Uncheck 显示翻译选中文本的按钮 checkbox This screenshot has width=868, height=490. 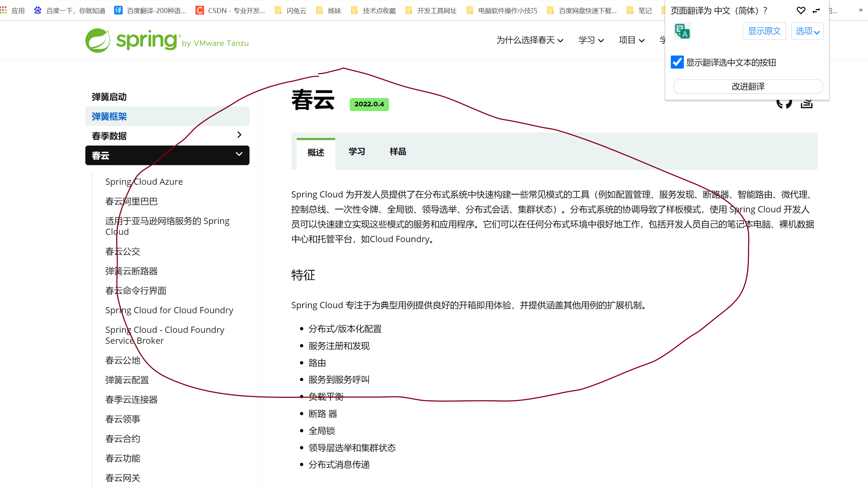pos(677,62)
